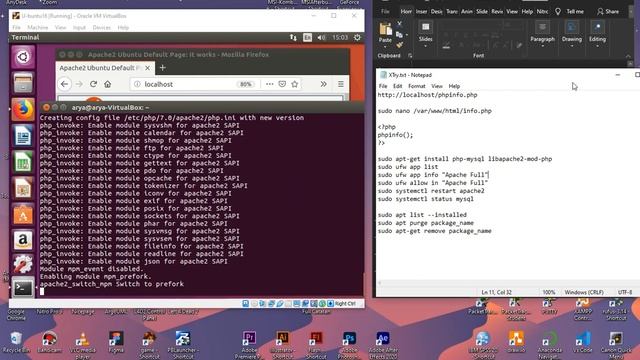Click Firefox back navigation arrow
640x360 pixels.
click(64, 84)
